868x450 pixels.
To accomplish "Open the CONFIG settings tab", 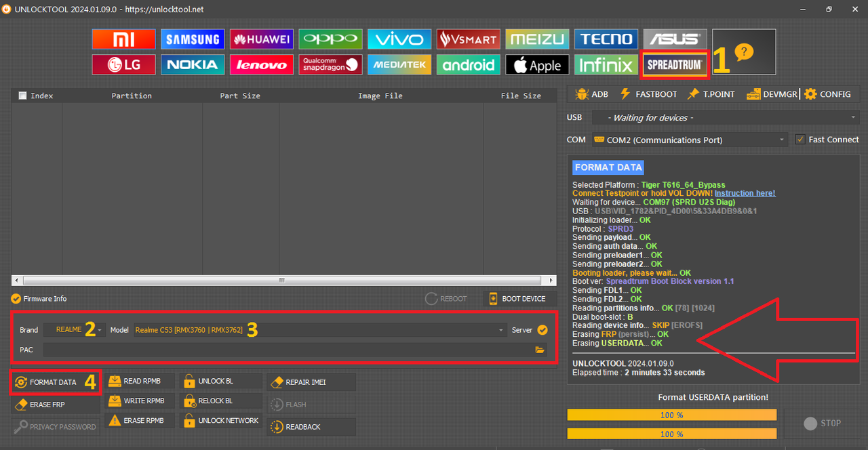I will point(827,94).
